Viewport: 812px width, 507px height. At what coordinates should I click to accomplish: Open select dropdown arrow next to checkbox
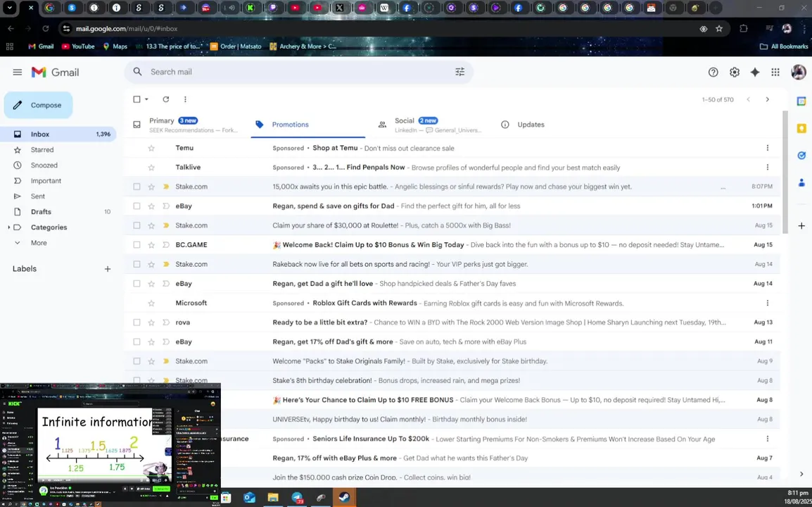coord(146,99)
